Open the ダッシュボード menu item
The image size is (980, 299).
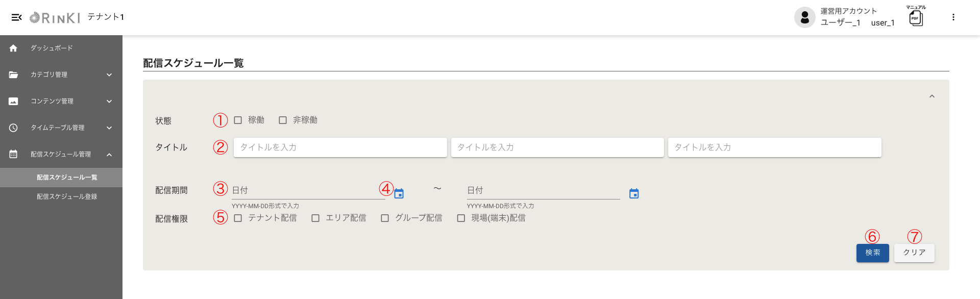click(52, 48)
